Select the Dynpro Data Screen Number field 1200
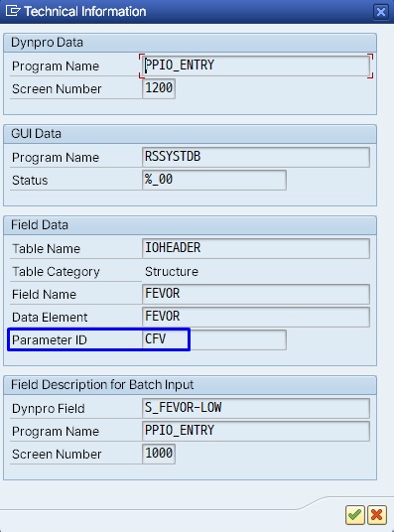The image size is (394, 532). click(159, 88)
